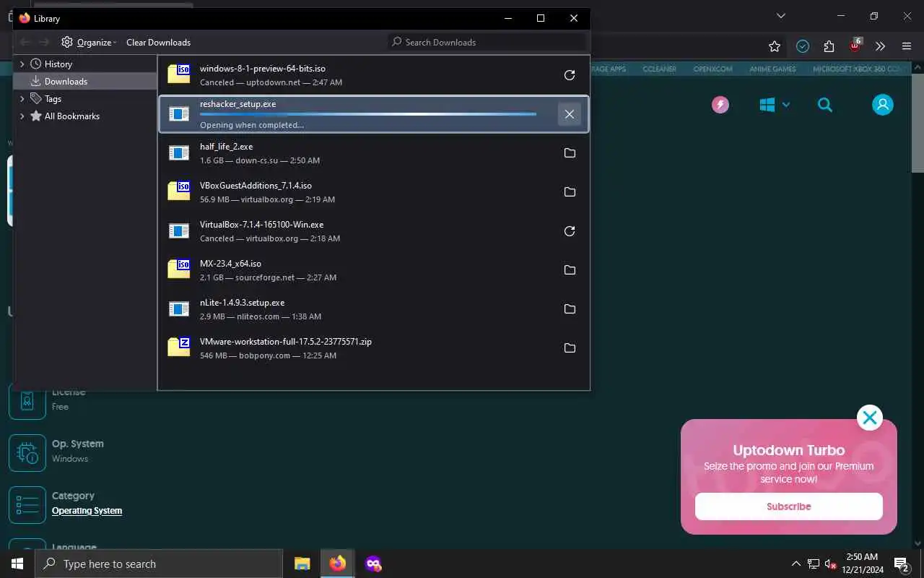Retry the windows-8-1-preview-64-bits.iso download
The image size is (924, 578).
[570, 75]
